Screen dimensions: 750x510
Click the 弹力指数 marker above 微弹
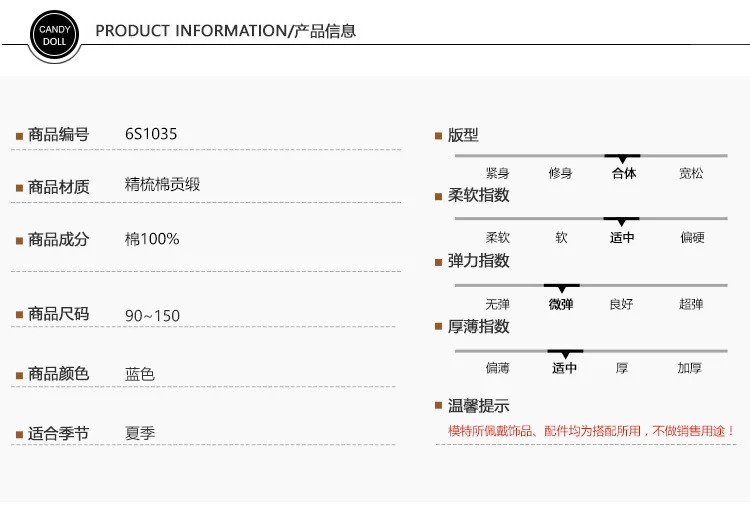562,288
